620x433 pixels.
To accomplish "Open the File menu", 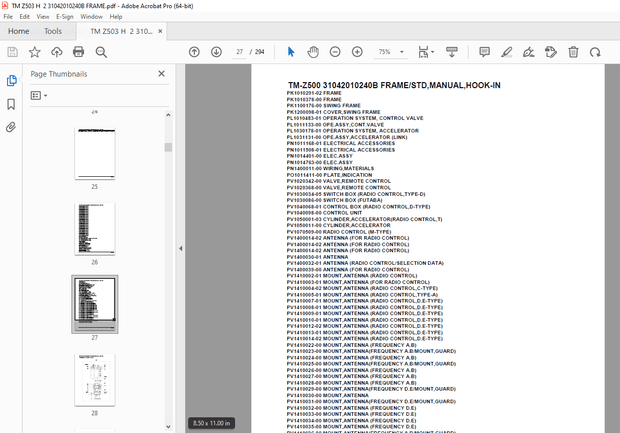I will pyautogui.click(x=8, y=17).
